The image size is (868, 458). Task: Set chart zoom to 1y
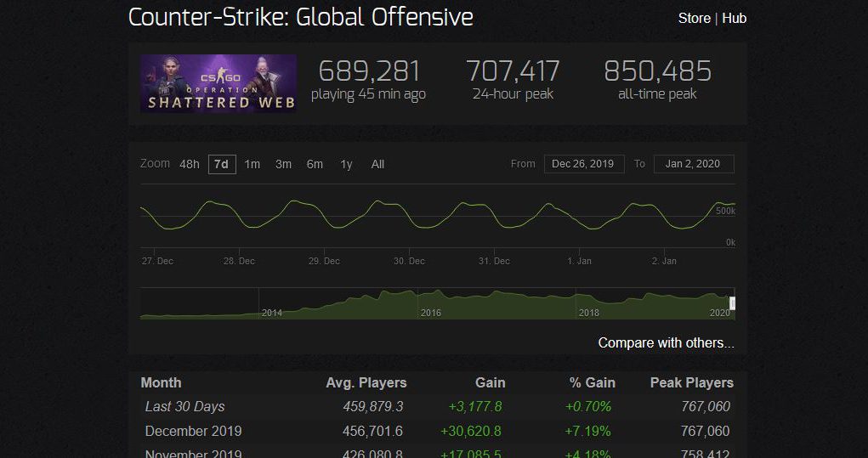point(347,164)
